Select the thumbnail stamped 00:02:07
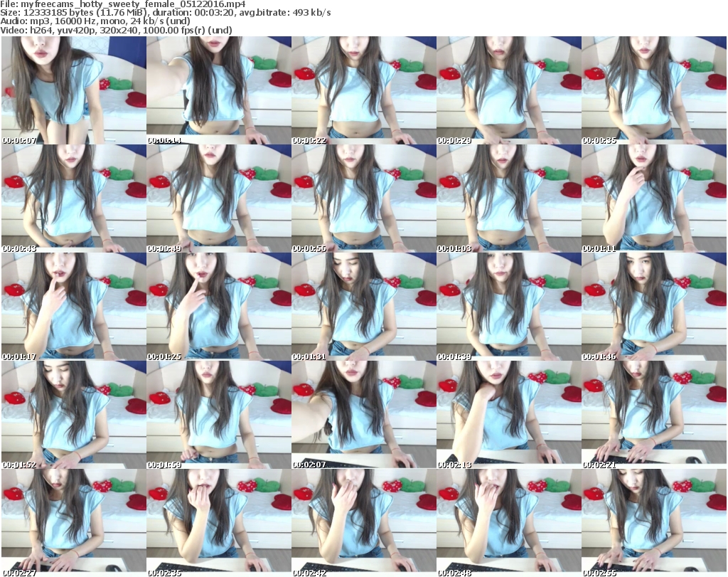The height and width of the screenshot is (577, 728). coord(363,415)
